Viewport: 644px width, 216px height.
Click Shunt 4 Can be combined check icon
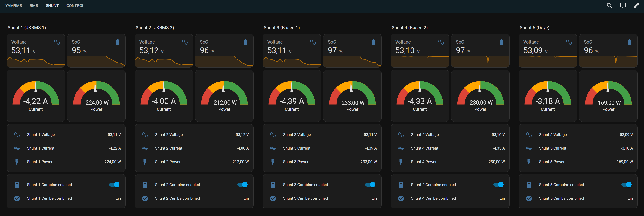(401, 198)
